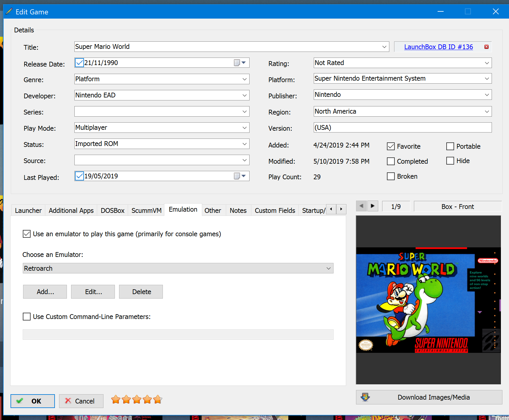Mark the game as Broken
509x420 pixels.
pos(391,176)
